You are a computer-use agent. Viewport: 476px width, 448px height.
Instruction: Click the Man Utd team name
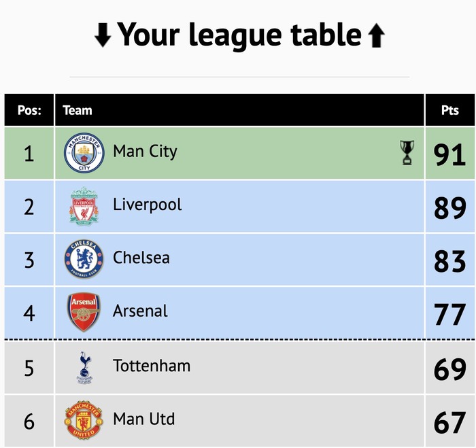[x=144, y=419]
